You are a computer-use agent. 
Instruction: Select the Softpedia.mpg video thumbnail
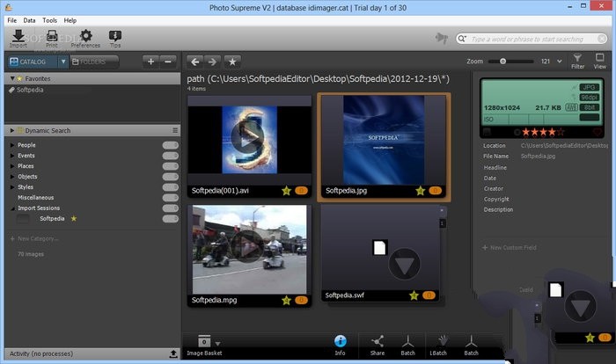[x=249, y=256]
